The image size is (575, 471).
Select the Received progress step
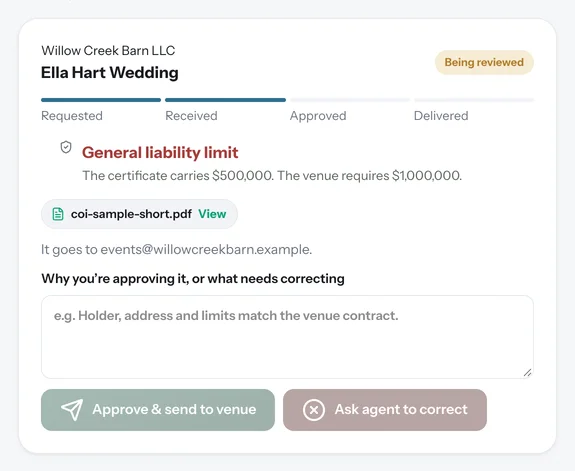click(x=225, y=110)
